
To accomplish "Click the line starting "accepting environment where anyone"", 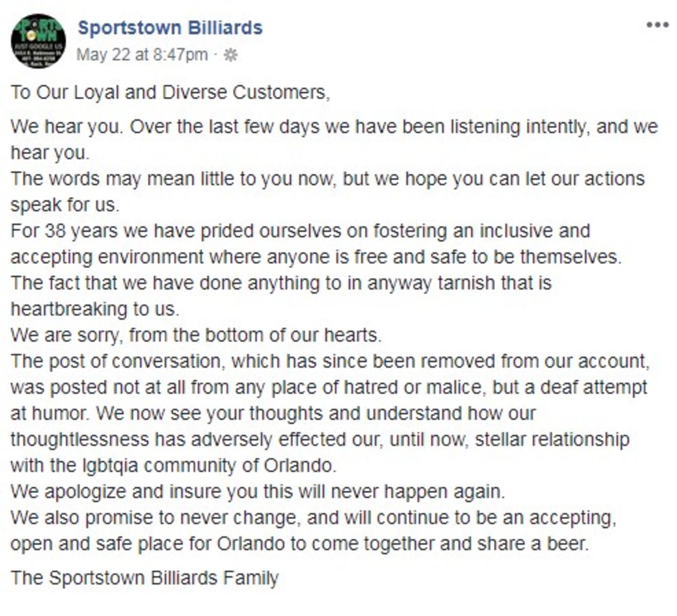I will pyautogui.click(x=315, y=257).
